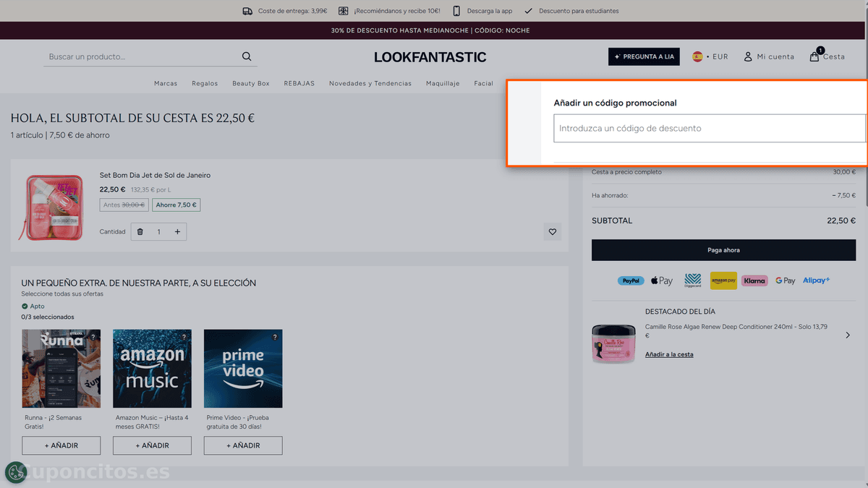The height and width of the screenshot is (488, 868).
Task: Click Pregunta a LIA button
Action: pos(644,56)
